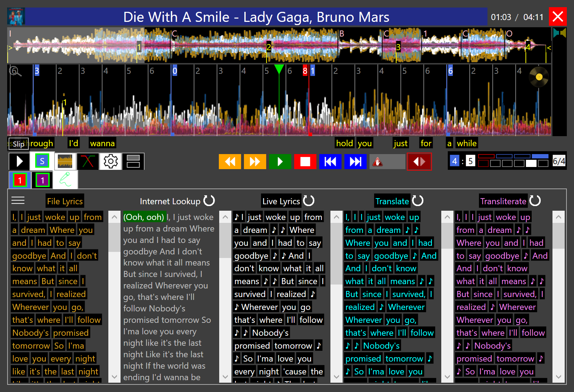Screen dimensions: 574x392
Task: Click '(Ooh, ooh)' highlighted in Internet Lookup
Action: [x=143, y=217]
